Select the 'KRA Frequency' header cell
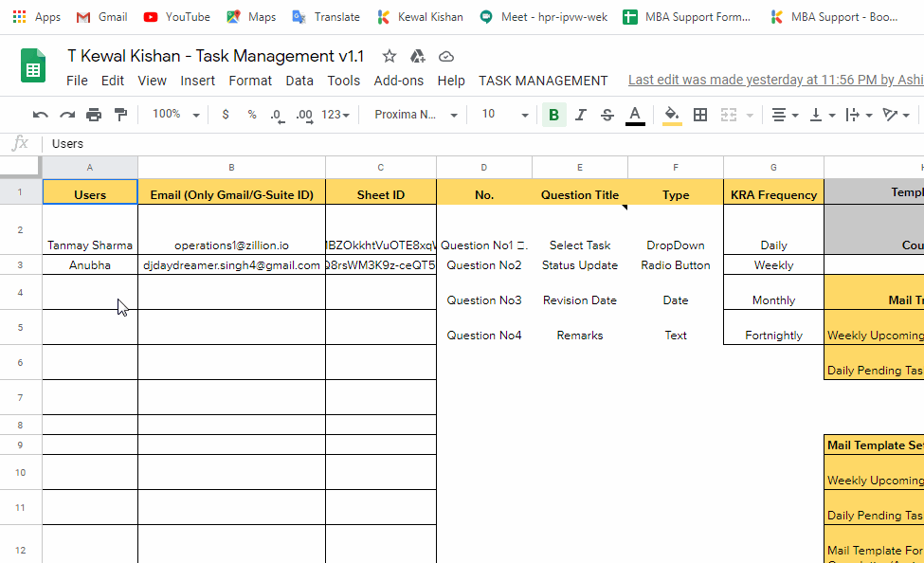The height and width of the screenshot is (563, 924). click(x=773, y=192)
